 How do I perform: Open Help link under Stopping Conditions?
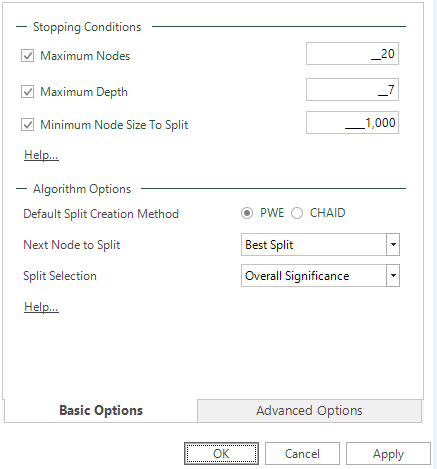pos(41,155)
